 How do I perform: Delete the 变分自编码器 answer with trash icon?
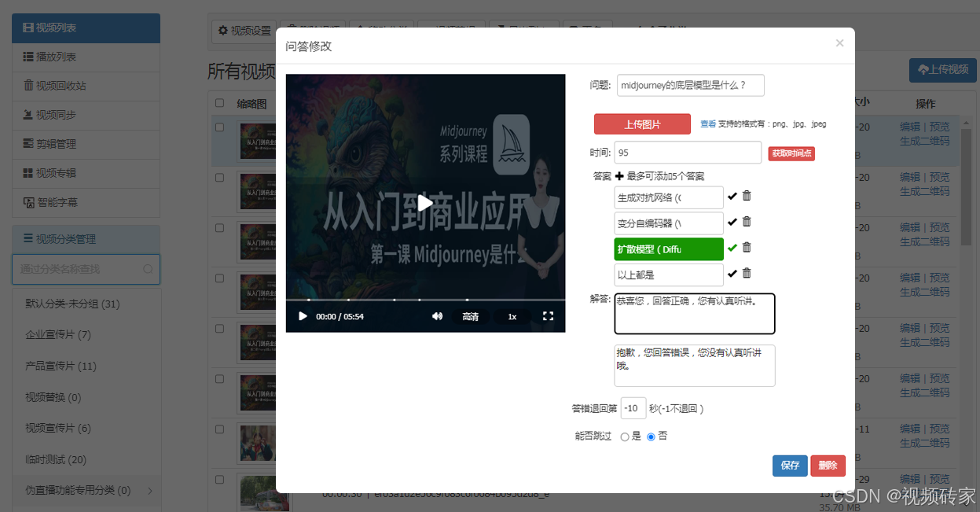pos(747,222)
